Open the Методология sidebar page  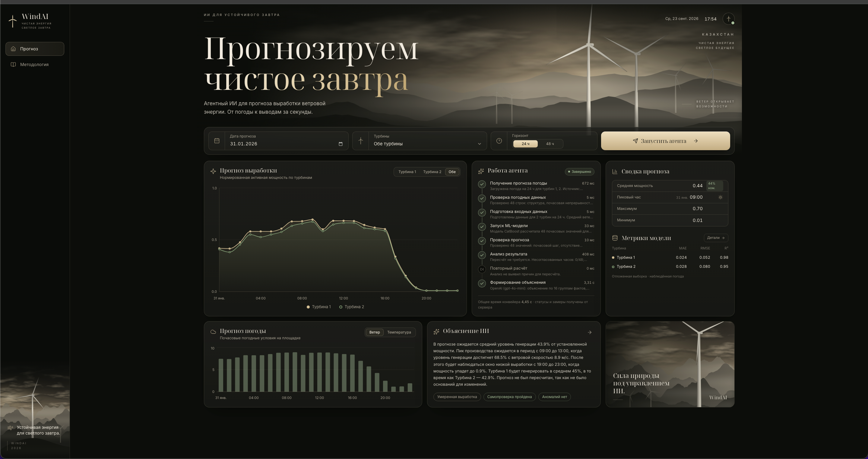(x=35, y=64)
